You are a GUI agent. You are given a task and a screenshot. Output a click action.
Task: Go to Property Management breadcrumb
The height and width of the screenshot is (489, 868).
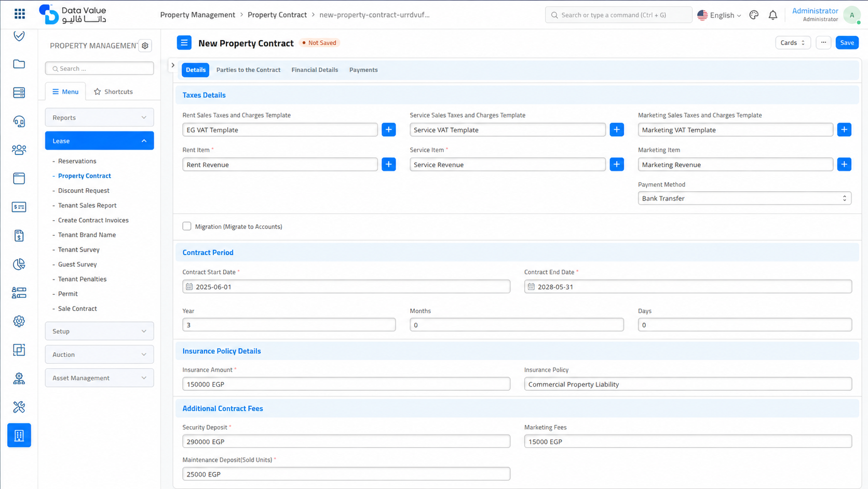pyautogui.click(x=197, y=15)
